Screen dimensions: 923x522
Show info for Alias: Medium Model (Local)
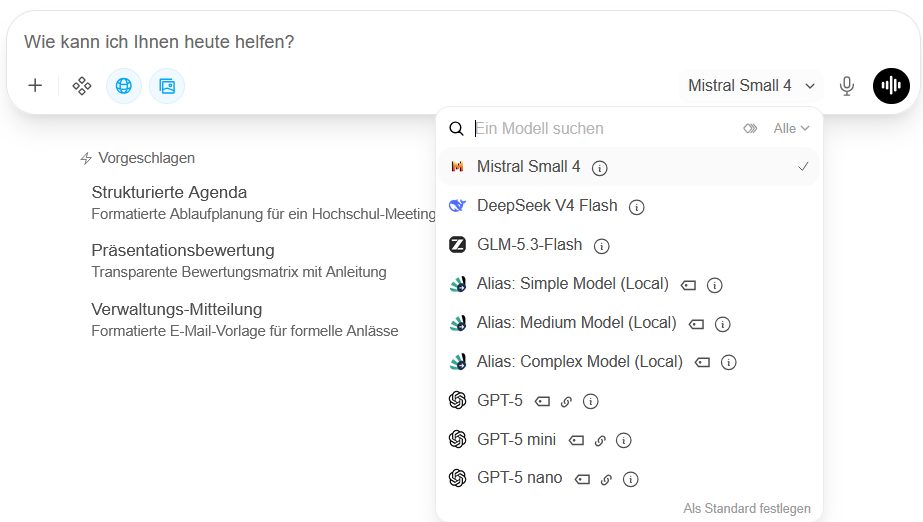pos(722,324)
